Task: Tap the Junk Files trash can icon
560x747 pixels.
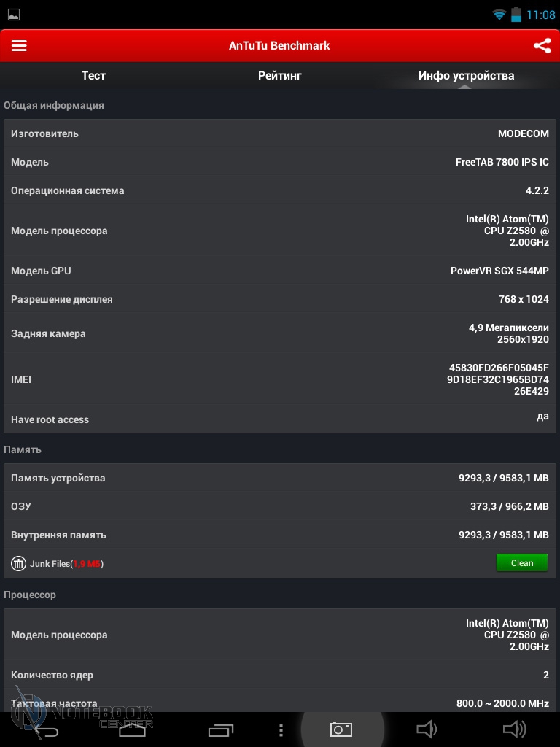Action: [x=19, y=563]
